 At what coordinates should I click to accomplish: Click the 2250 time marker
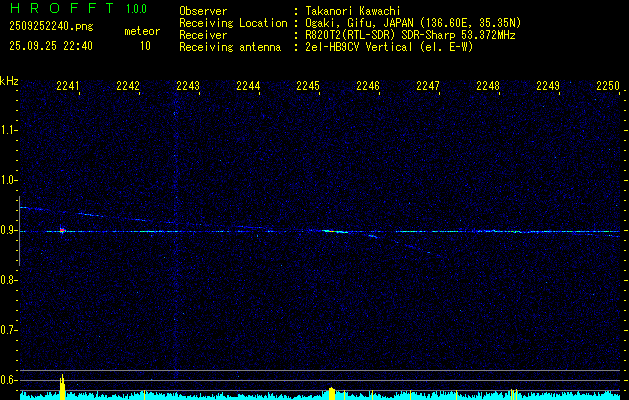tap(608, 87)
